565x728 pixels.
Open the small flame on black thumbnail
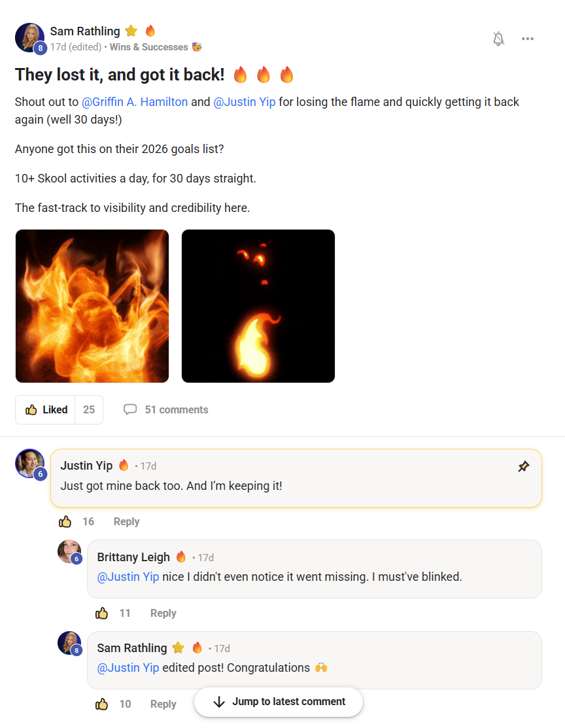pyautogui.click(x=258, y=306)
